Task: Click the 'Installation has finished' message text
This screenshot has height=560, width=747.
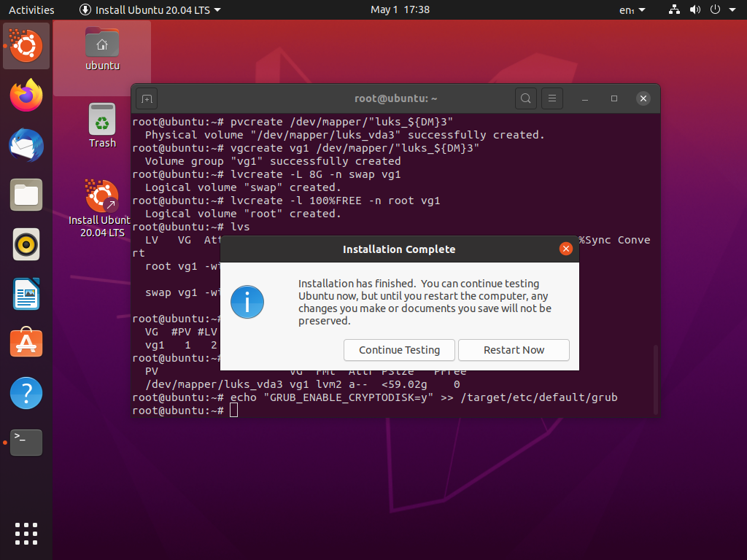Action: pyautogui.click(x=425, y=302)
